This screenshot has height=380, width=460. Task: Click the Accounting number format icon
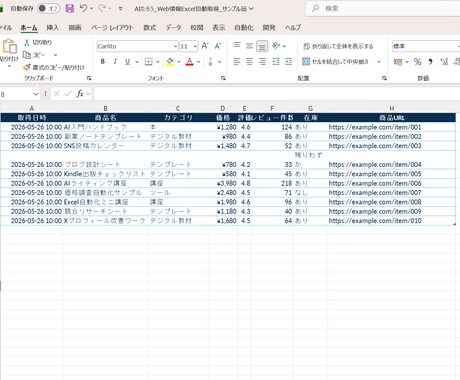point(398,62)
